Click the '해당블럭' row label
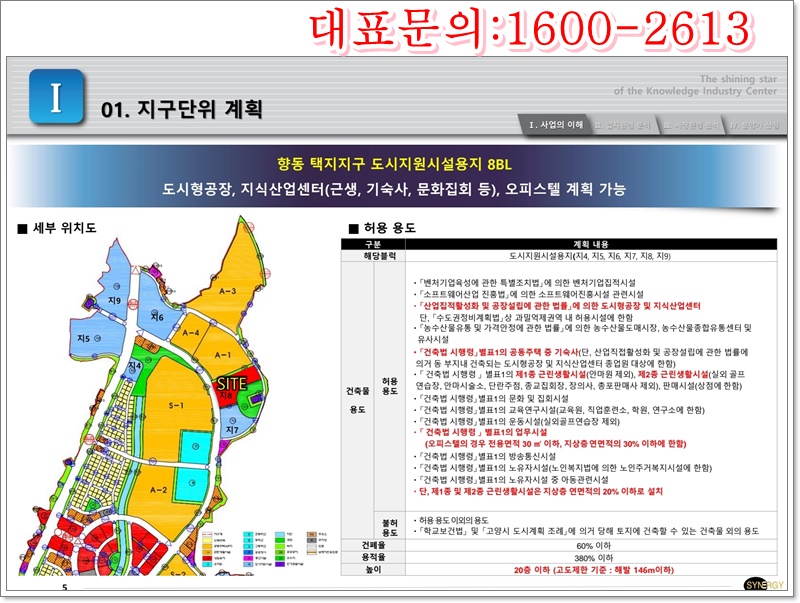Screen dimensions: 800x603 [x=379, y=256]
